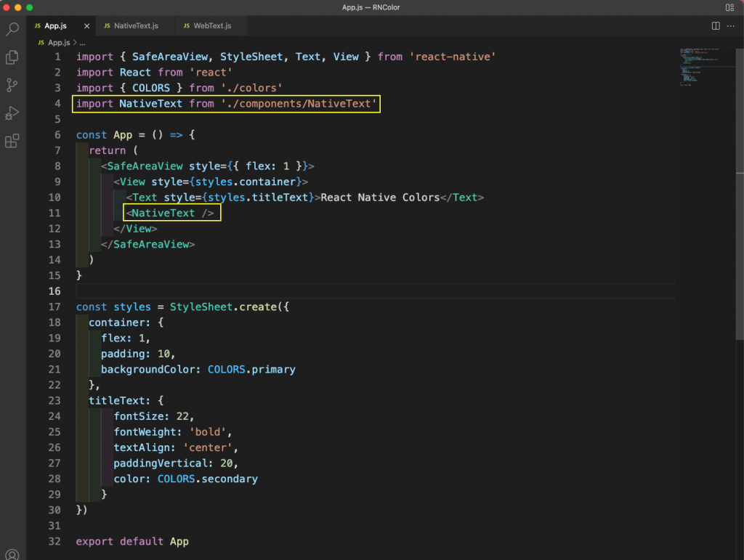Image resolution: width=744 pixels, height=560 pixels.
Task: Open the App.js breadcrumb dropdown
Action: [x=58, y=42]
